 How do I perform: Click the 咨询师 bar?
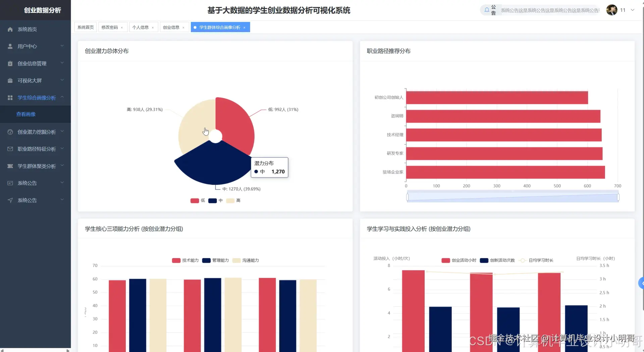[503, 116]
